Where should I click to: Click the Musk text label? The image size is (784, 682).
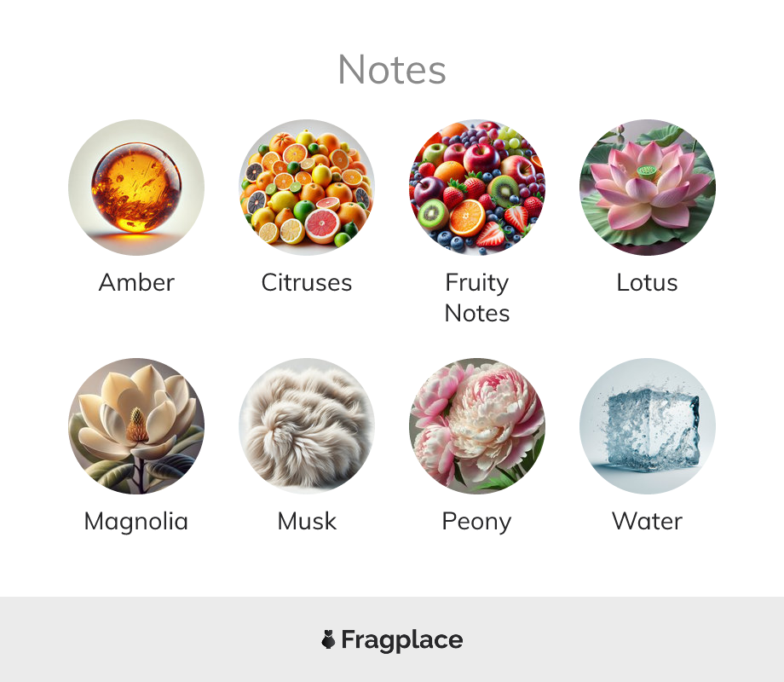[x=307, y=522]
